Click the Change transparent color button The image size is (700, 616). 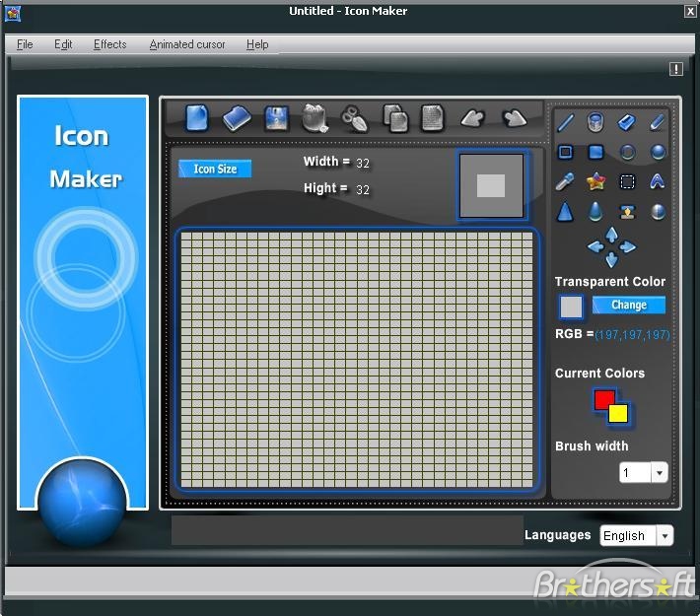coord(628,306)
